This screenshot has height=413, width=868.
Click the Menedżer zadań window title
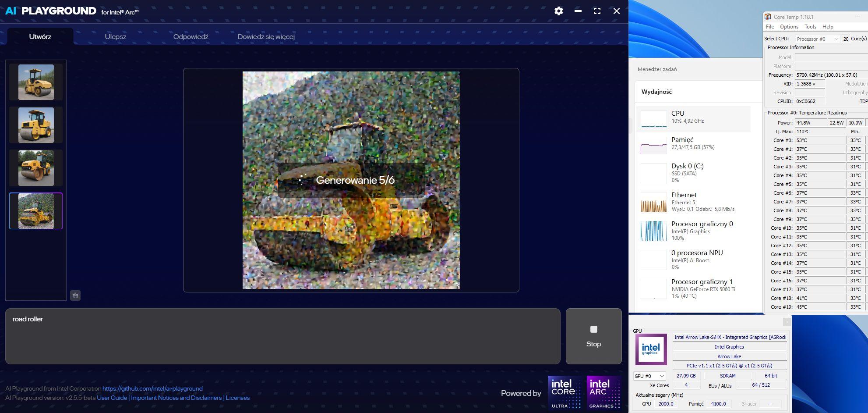pyautogui.click(x=657, y=69)
